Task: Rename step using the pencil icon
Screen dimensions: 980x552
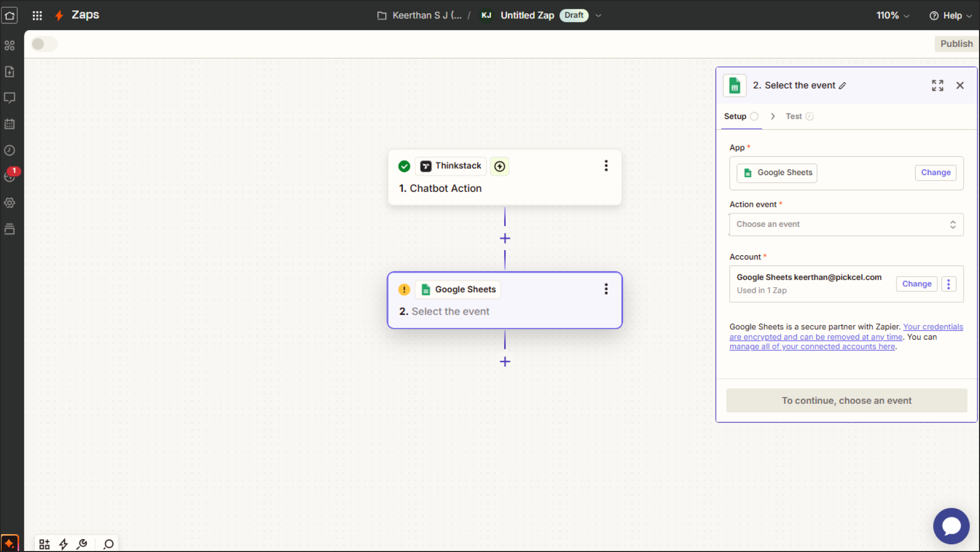Action: coord(843,86)
